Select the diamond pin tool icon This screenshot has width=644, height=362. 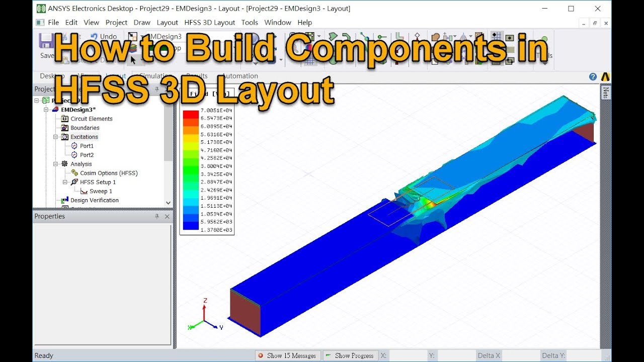click(x=417, y=36)
